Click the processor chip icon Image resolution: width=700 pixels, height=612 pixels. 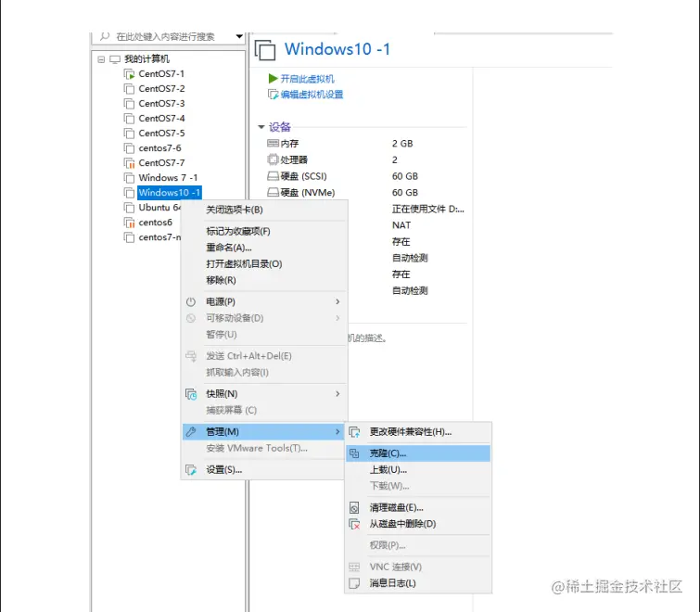point(273,159)
